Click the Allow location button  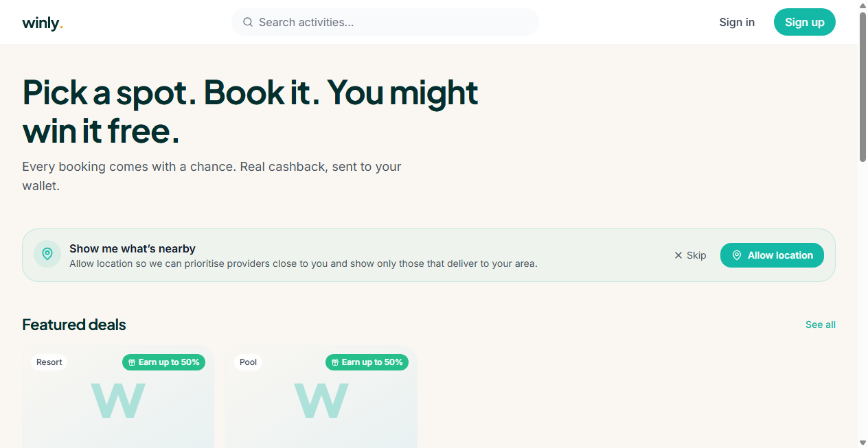tap(772, 255)
